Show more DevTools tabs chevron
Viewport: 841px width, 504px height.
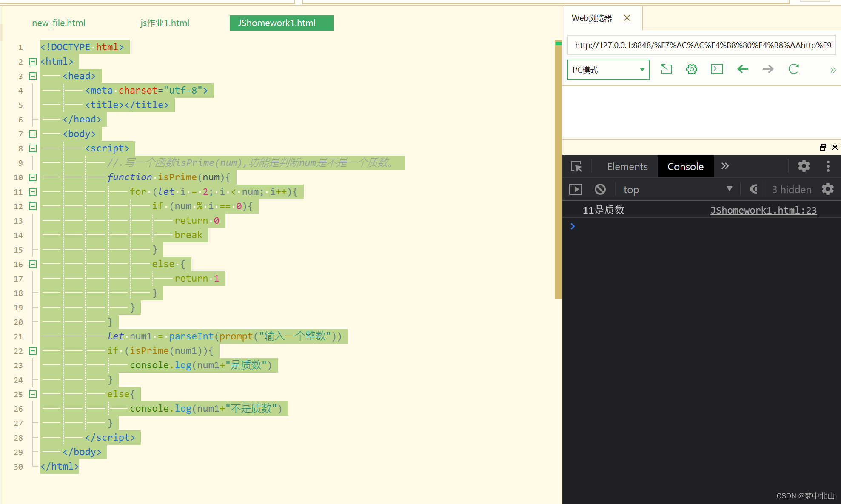point(725,166)
